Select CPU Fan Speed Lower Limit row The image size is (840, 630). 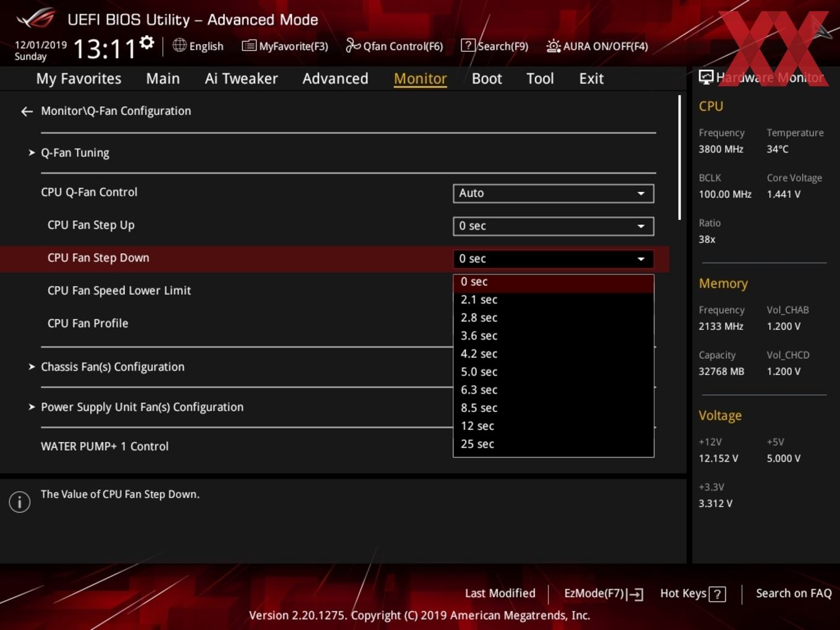(x=119, y=290)
